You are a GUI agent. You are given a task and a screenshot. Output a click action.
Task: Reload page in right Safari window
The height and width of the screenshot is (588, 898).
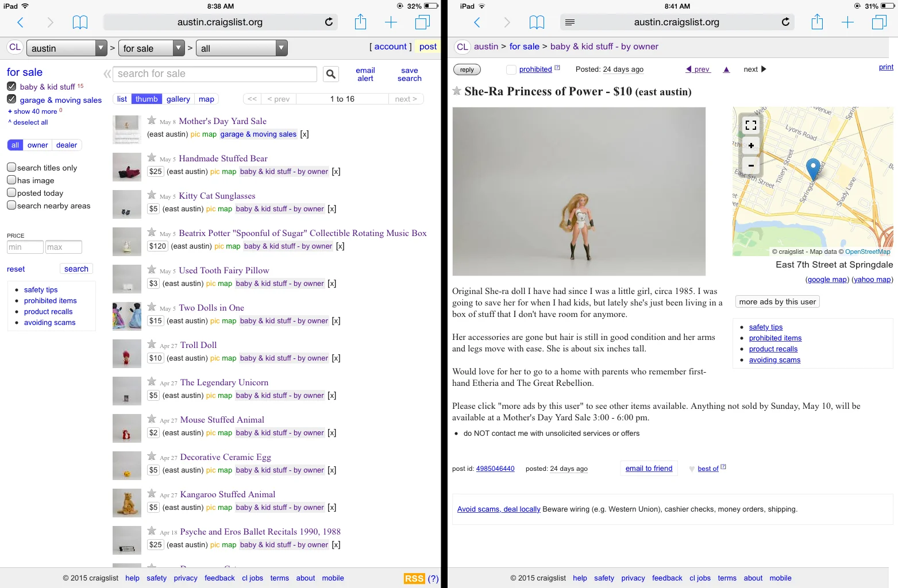785,22
